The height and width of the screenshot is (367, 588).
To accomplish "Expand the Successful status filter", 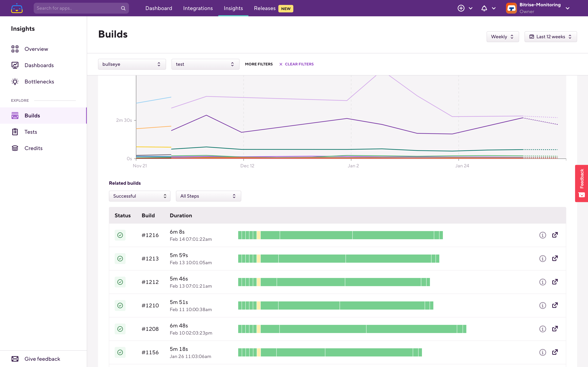I will click(x=140, y=196).
